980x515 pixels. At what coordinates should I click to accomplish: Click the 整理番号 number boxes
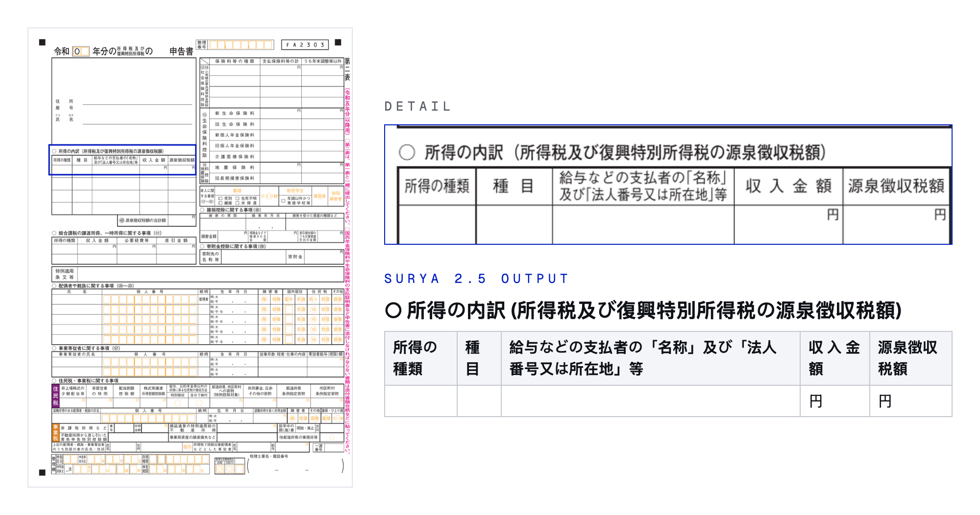pyautogui.click(x=241, y=45)
